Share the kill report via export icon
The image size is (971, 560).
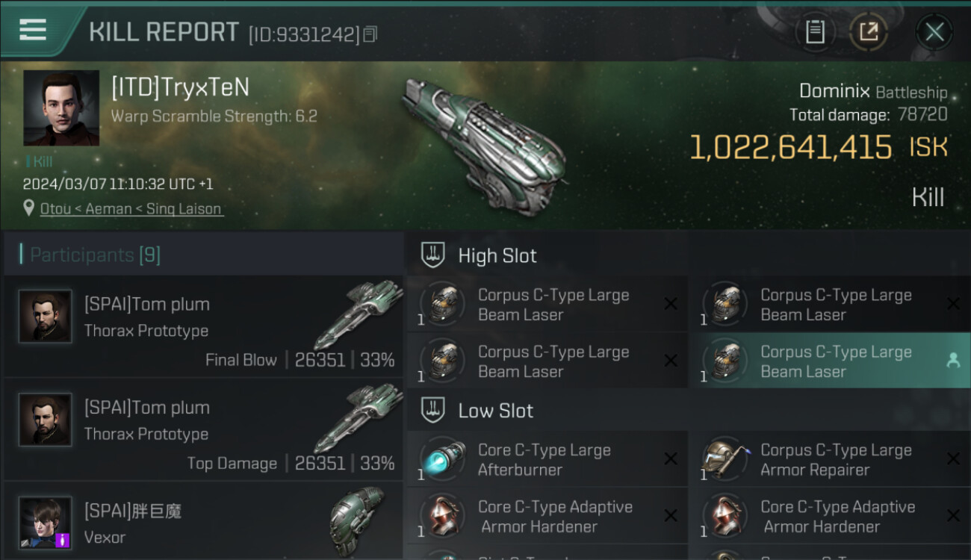(x=869, y=32)
